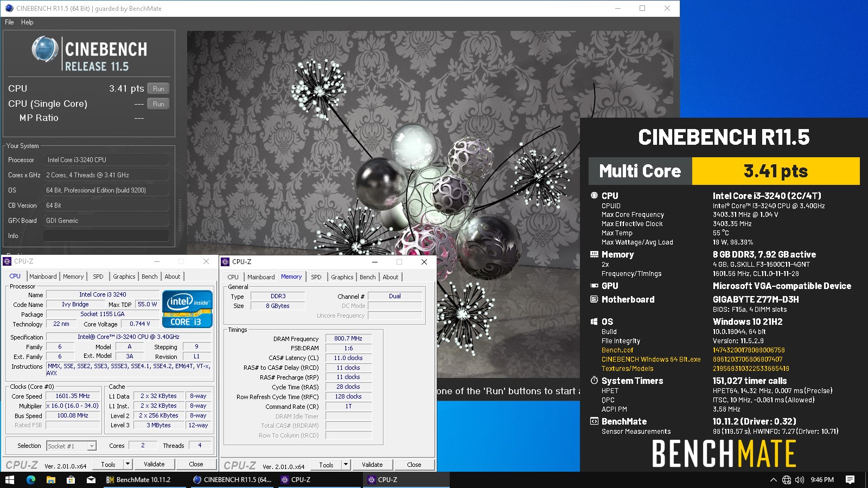Open the Windows Start menu
This screenshot has width=868, height=488.
10,480
